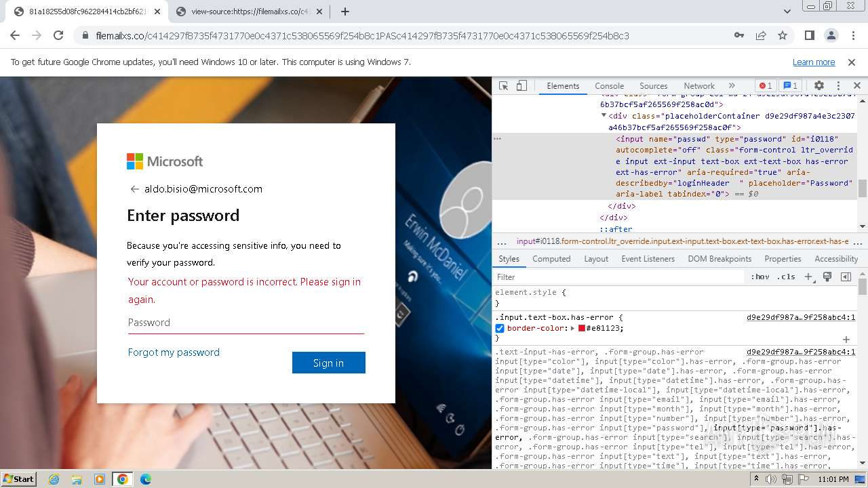Close the DevTools panel
868x488 pixels.
[857, 86]
